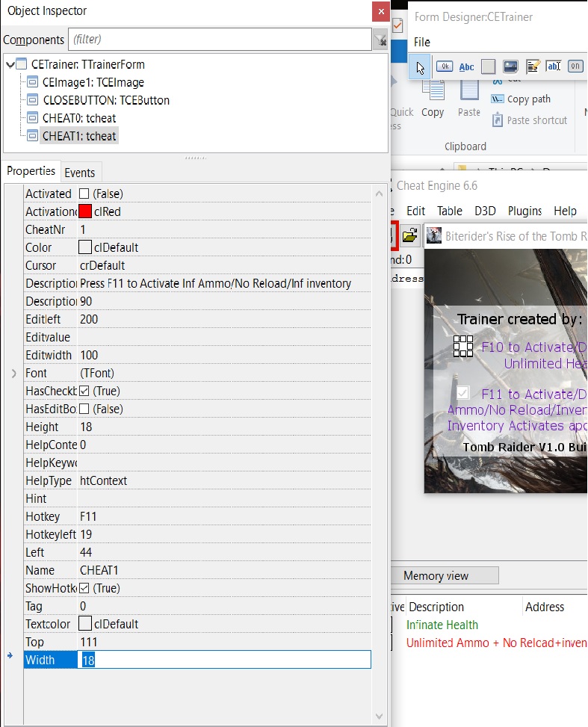Viewport: 588px width, 727px height.
Task: Open the Plugins menu in Cheat Engine
Action: [x=524, y=211]
